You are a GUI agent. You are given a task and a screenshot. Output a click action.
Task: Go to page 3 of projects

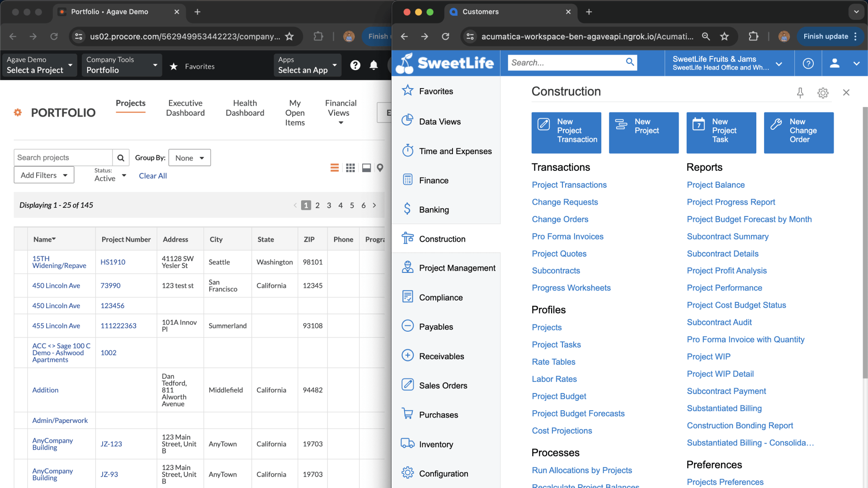pyautogui.click(x=329, y=205)
